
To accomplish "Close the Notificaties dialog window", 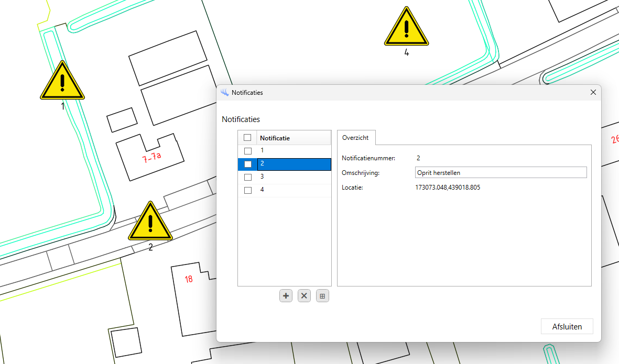I will (x=593, y=92).
